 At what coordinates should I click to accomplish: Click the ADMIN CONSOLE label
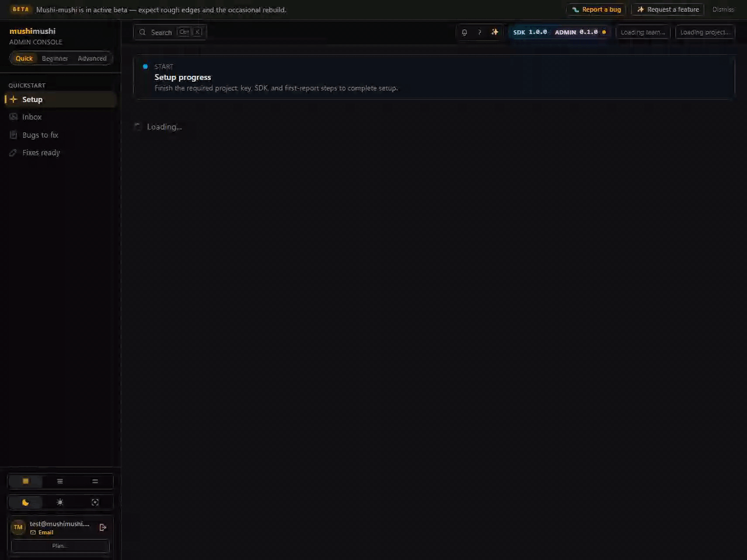pyautogui.click(x=36, y=42)
